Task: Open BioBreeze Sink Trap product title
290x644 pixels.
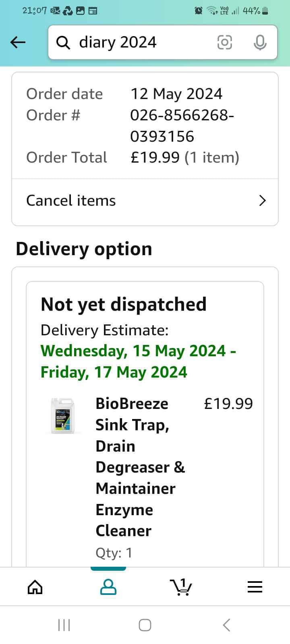Action: (x=140, y=467)
